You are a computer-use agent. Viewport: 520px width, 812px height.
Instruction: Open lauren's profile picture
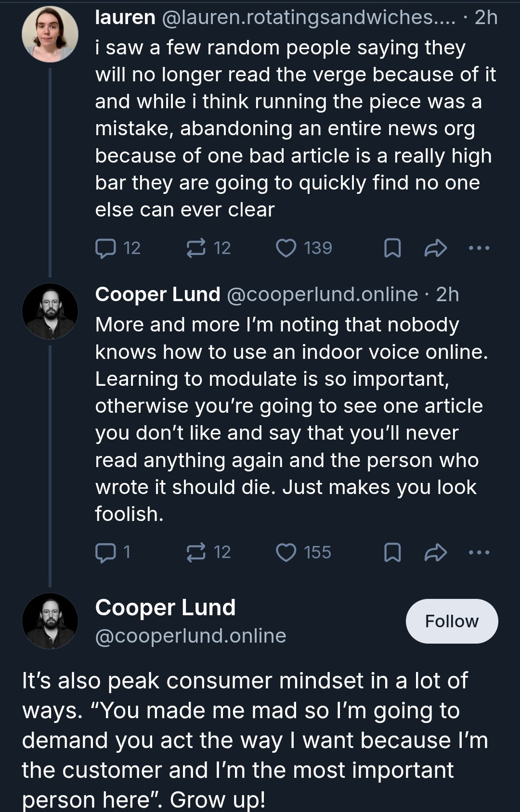pos(50,34)
